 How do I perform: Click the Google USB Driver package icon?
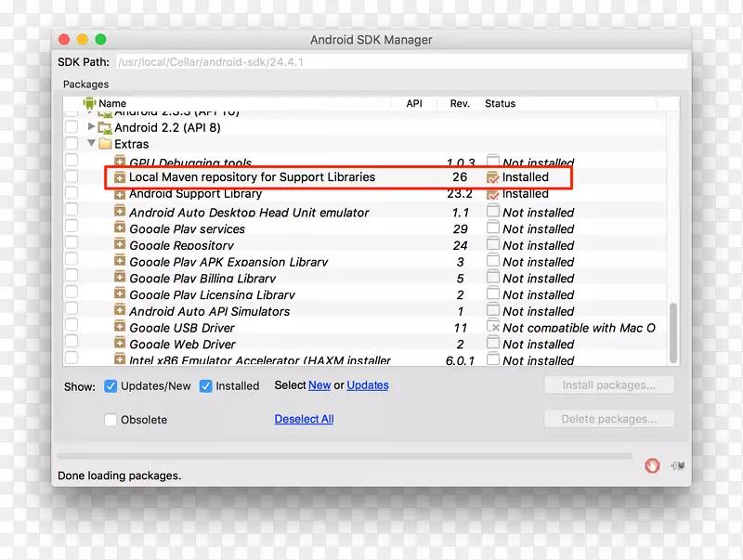[120, 328]
